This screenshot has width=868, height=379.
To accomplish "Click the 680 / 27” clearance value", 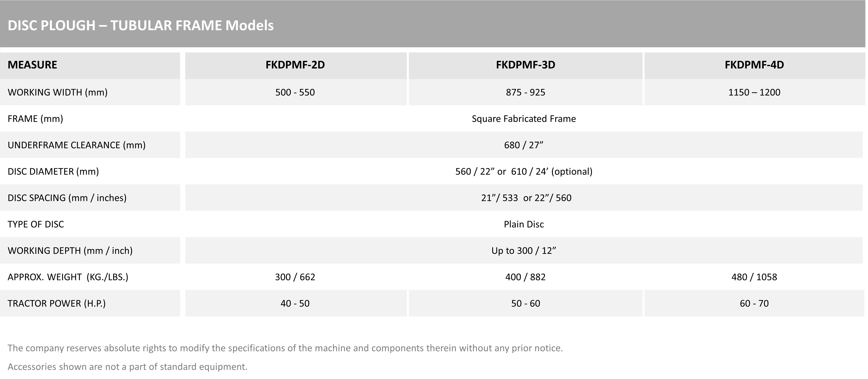I will click(x=524, y=145).
